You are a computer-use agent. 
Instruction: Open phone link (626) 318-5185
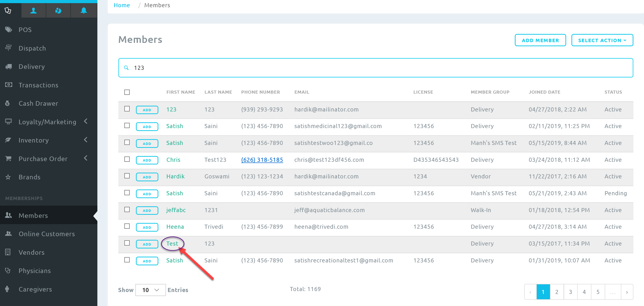coord(262,160)
